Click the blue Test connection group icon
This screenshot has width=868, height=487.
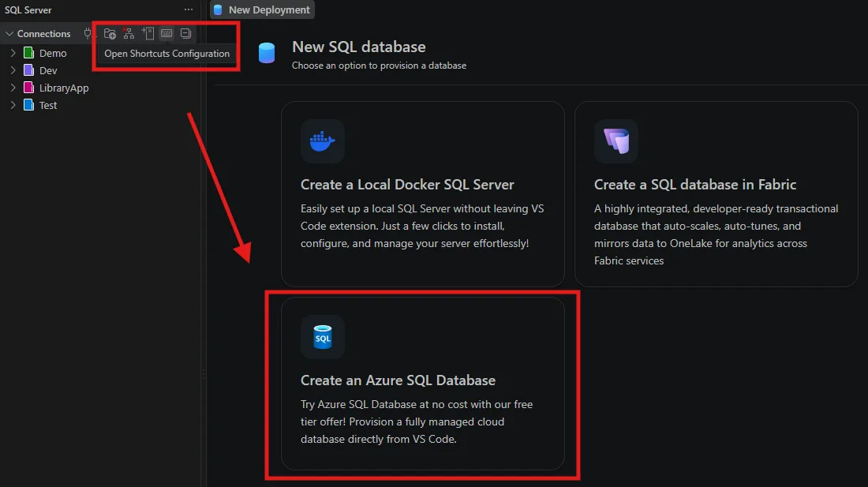point(28,105)
